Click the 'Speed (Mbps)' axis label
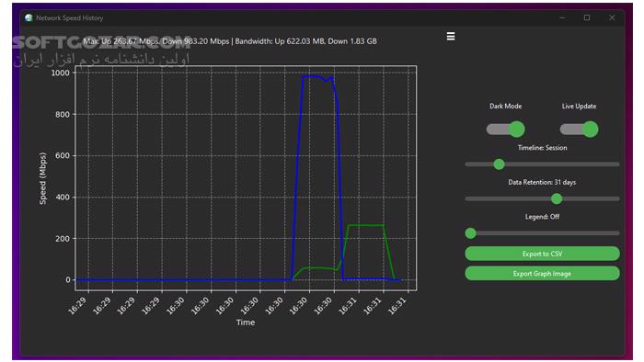The width and height of the screenshot is (644, 362). tap(42, 178)
